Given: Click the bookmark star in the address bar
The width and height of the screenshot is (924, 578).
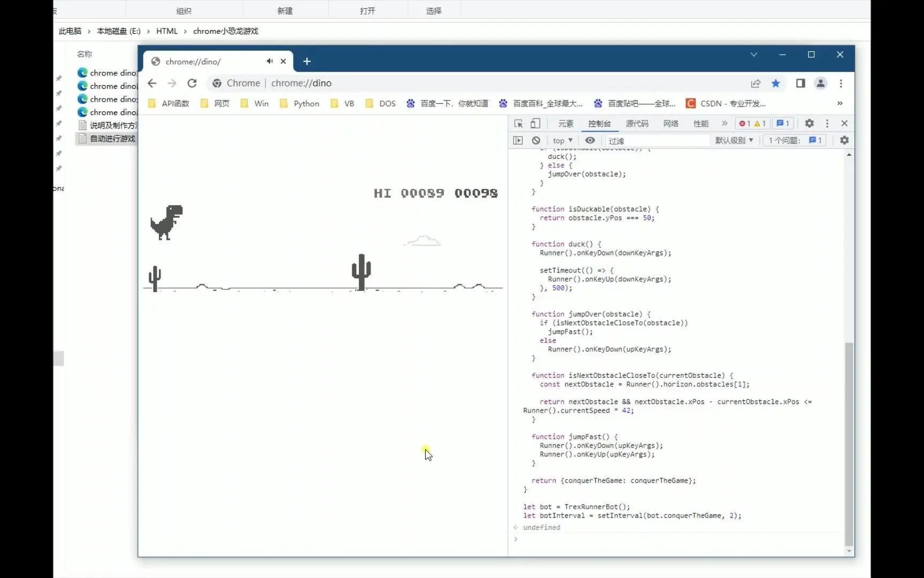Looking at the screenshot, I should (x=776, y=83).
